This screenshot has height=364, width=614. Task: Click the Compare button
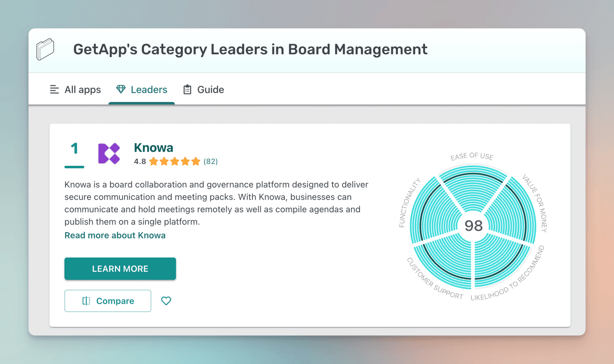click(108, 301)
